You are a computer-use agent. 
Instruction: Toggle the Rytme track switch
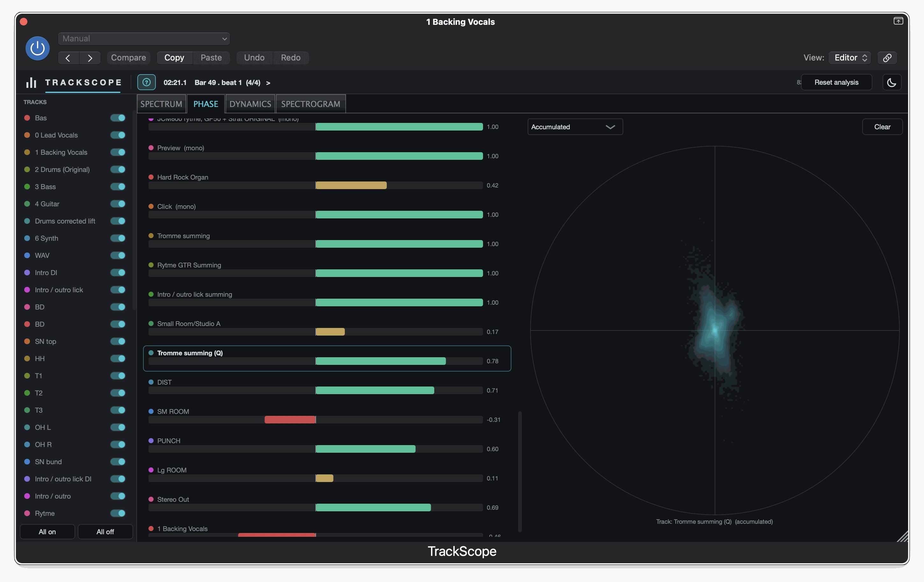[x=118, y=513]
